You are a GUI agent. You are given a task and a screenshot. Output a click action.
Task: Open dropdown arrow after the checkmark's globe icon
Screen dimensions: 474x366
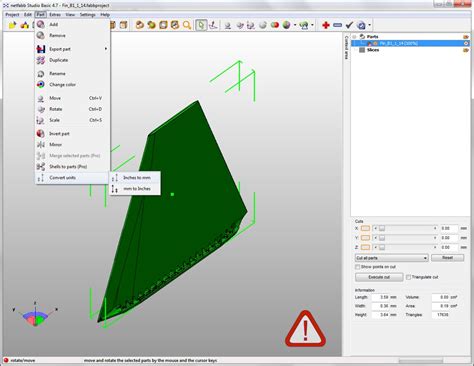coord(369,25)
